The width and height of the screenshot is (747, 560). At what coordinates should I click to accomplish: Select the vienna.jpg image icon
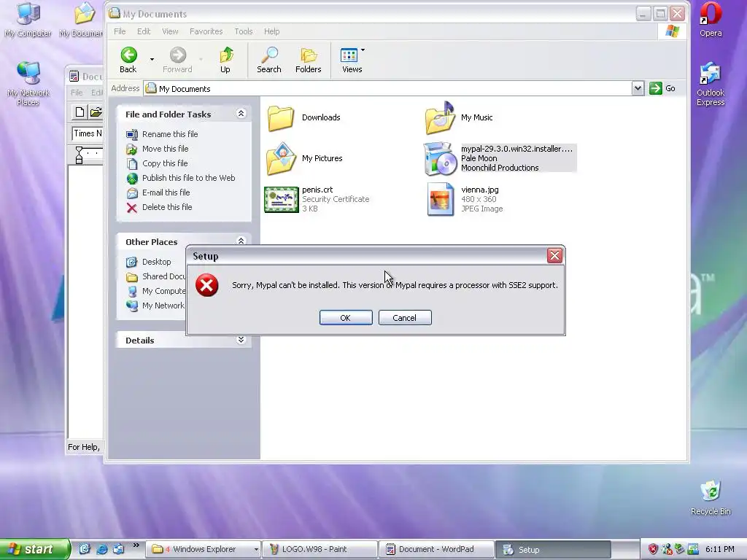440,200
